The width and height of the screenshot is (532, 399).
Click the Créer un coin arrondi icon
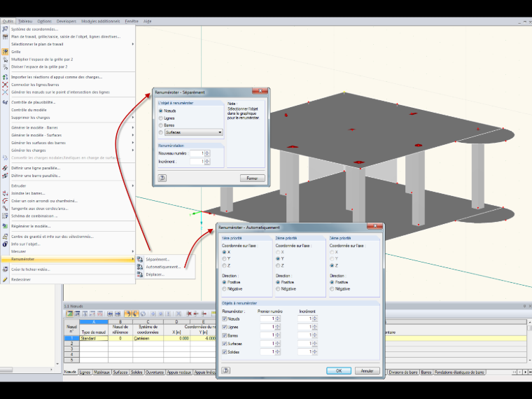pos(5,201)
